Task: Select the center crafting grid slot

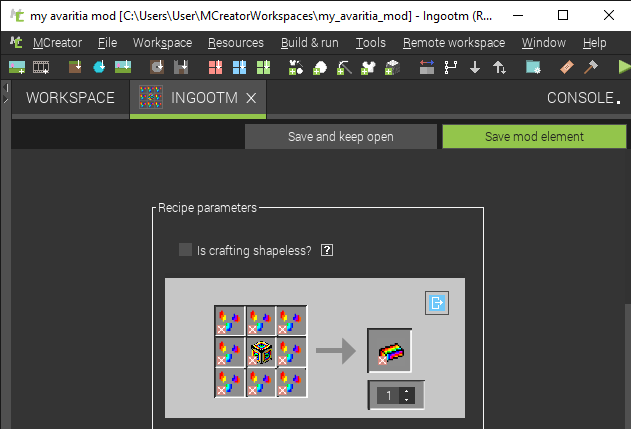Action: click(260, 351)
